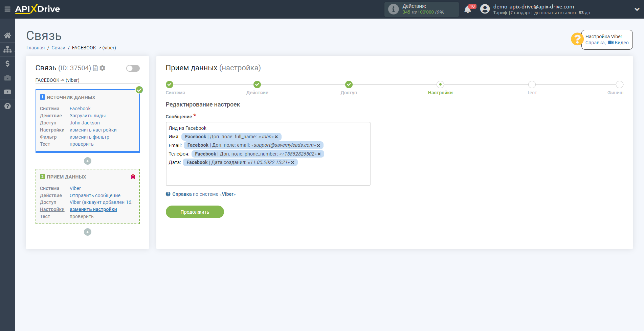
Task: Open the billing dollar icon
Action: 7,64
